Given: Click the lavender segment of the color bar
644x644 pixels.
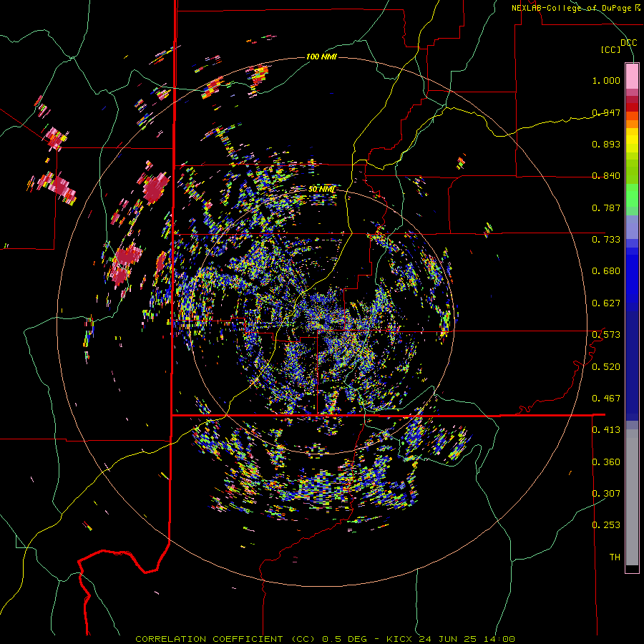Looking at the screenshot, I should point(632,227).
